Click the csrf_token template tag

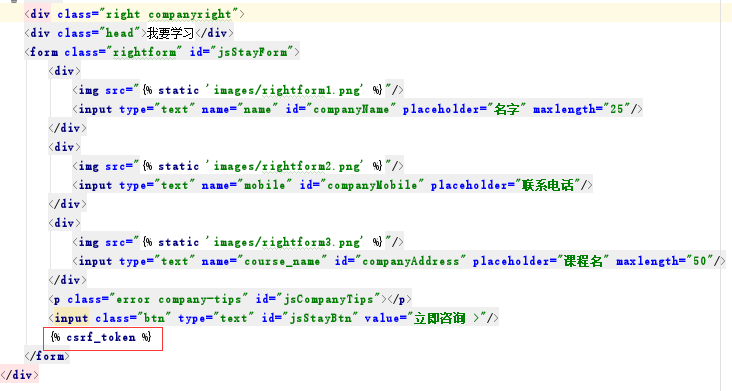tap(101, 337)
